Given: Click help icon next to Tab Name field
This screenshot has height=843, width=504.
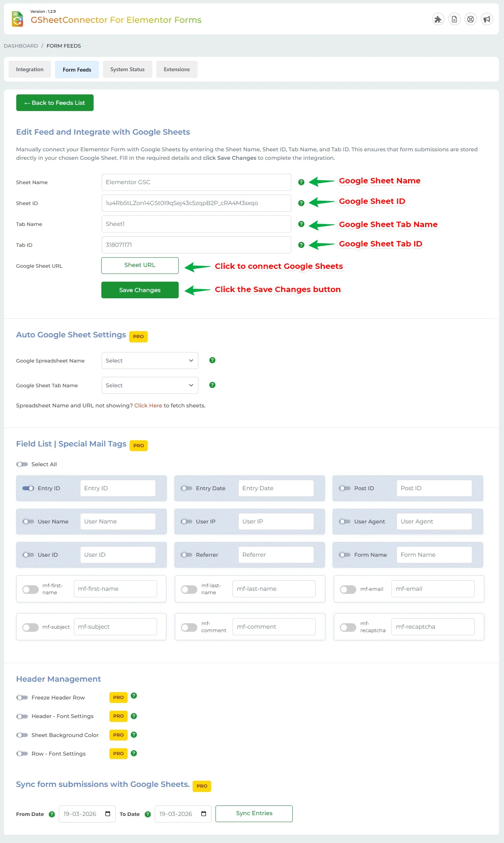Looking at the screenshot, I should (301, 224).
